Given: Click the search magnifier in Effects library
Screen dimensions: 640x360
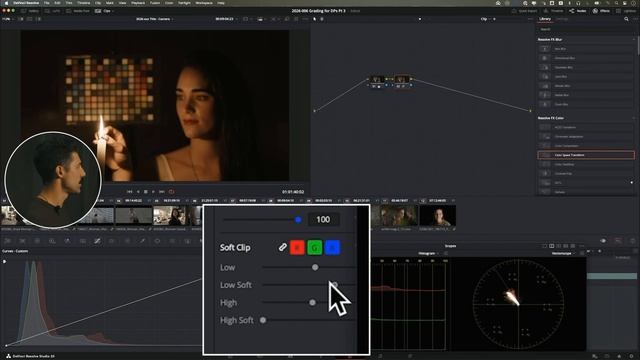Looking at the screenshot, I should pyautogui.click(x=626, y=19).
